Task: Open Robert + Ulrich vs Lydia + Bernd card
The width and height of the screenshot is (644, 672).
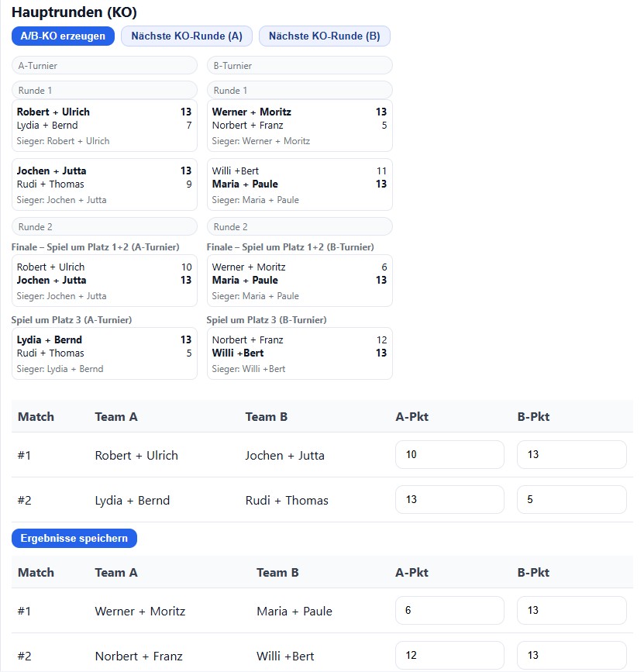Action: tap(105, 126)
